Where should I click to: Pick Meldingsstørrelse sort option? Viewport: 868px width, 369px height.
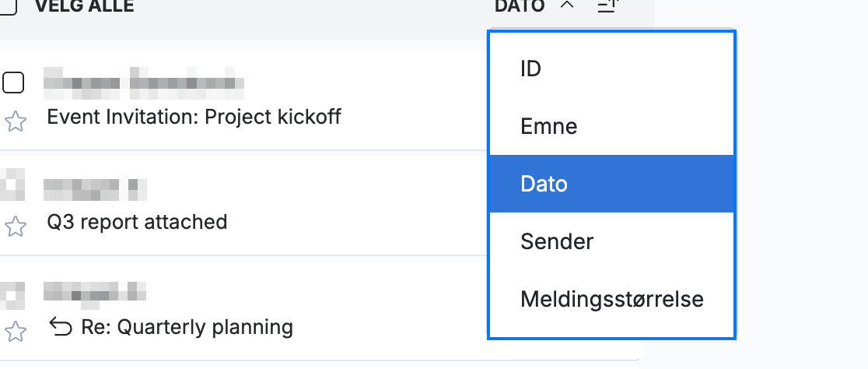(611, 299)
